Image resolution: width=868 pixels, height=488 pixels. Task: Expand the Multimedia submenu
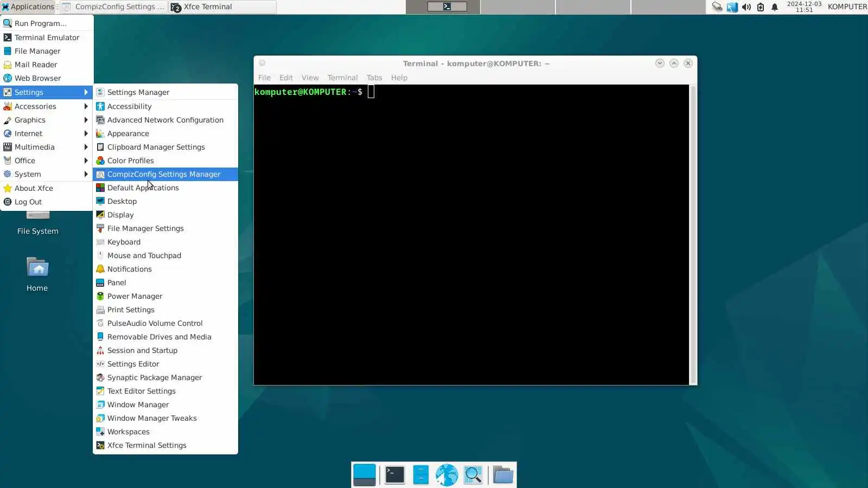[x=47, y=147]
